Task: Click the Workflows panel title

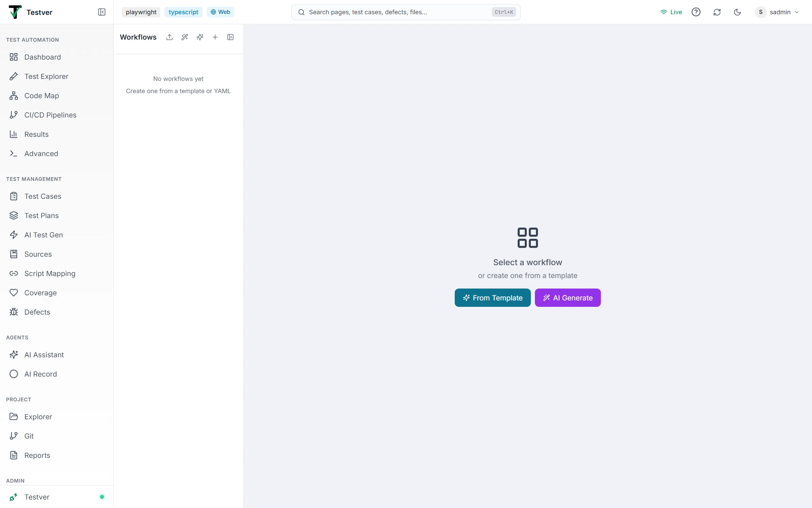Action: pos(138,37)
